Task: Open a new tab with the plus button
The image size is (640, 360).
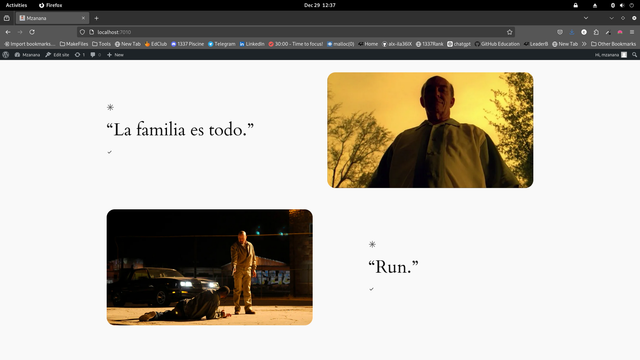Action: [96, 18]
